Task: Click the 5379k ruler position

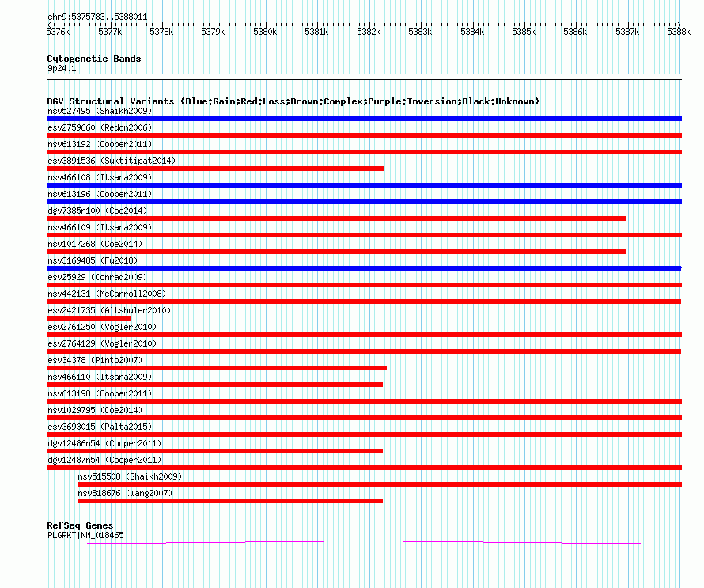Action: pos(213,32)
